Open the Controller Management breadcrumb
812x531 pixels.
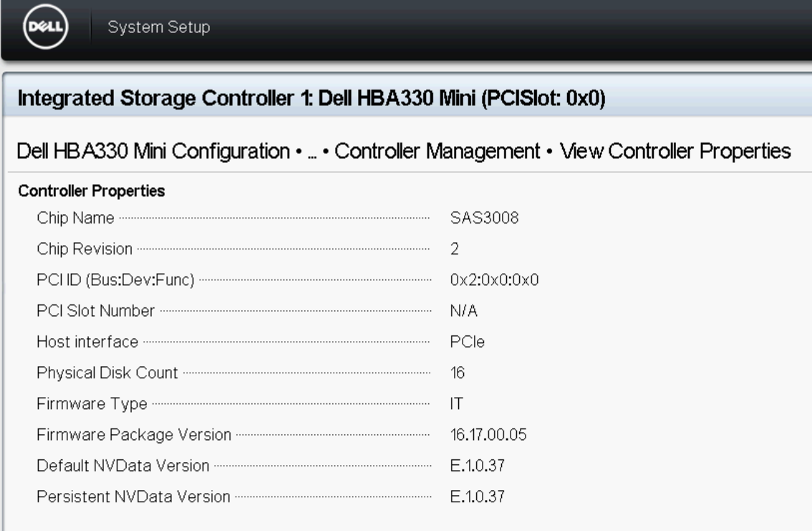click(x=437, y=151)
